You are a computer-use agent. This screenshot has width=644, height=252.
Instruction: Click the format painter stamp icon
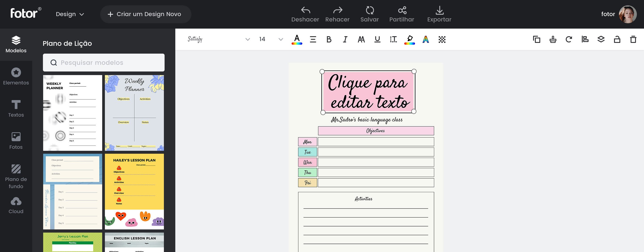coord(553,39)
